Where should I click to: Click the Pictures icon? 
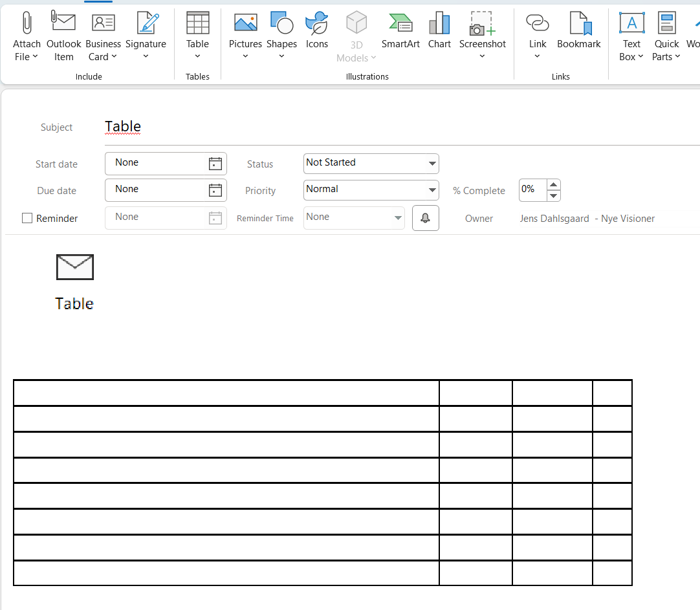click(x=246, y=22)
